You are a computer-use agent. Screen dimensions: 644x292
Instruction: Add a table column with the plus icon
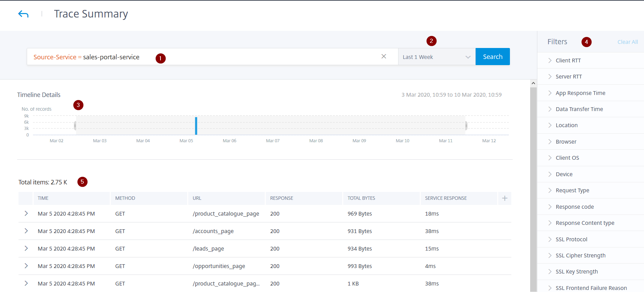pos(504,198)
